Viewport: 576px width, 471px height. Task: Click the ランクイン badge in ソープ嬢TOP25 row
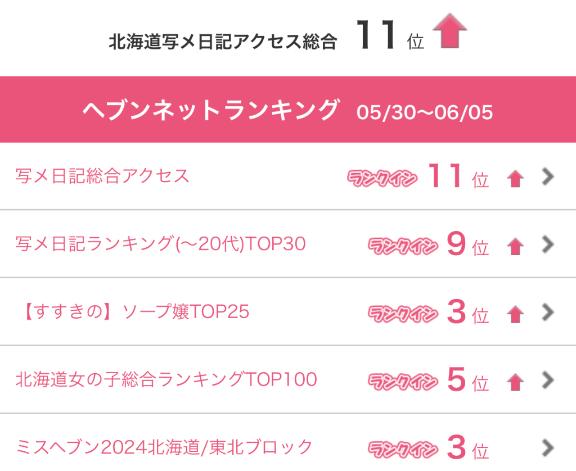click(x=403, y=314)
